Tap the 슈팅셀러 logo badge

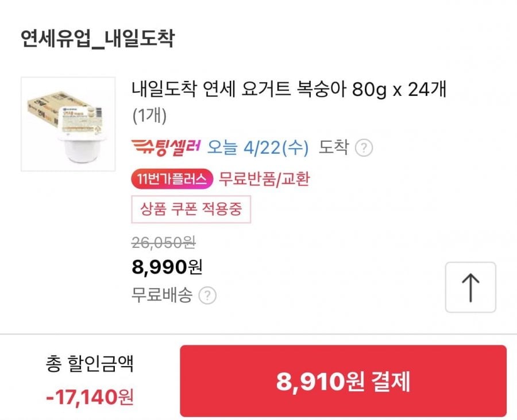click(x=165, y=147)
